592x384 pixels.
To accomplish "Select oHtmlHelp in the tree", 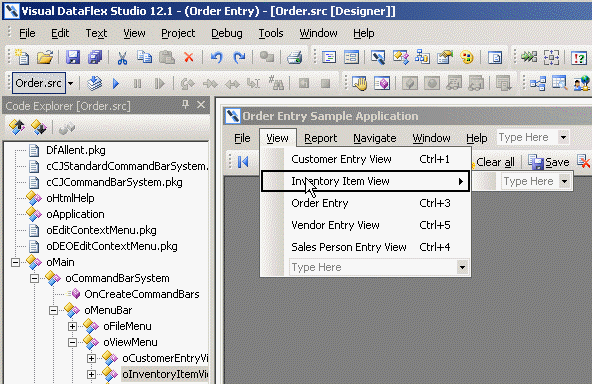I will point(70,198).
